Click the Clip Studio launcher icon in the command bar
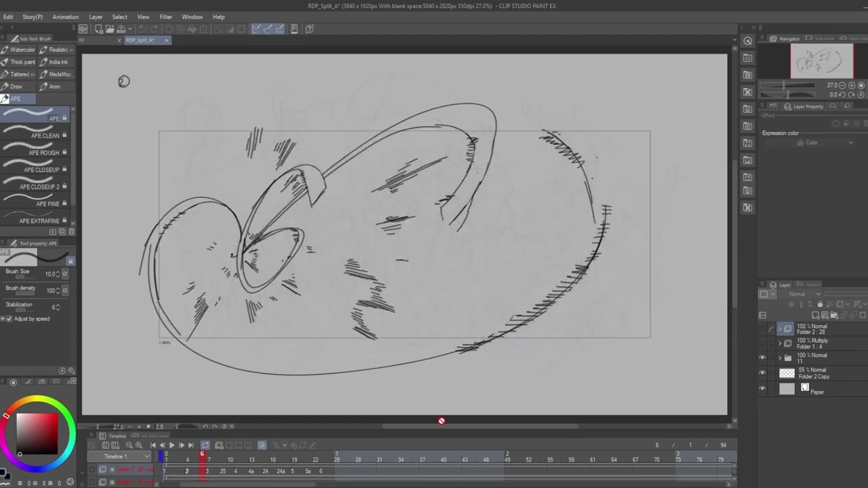Image resolution: width=868 pixels, height=488 pixels. point(83,28)
